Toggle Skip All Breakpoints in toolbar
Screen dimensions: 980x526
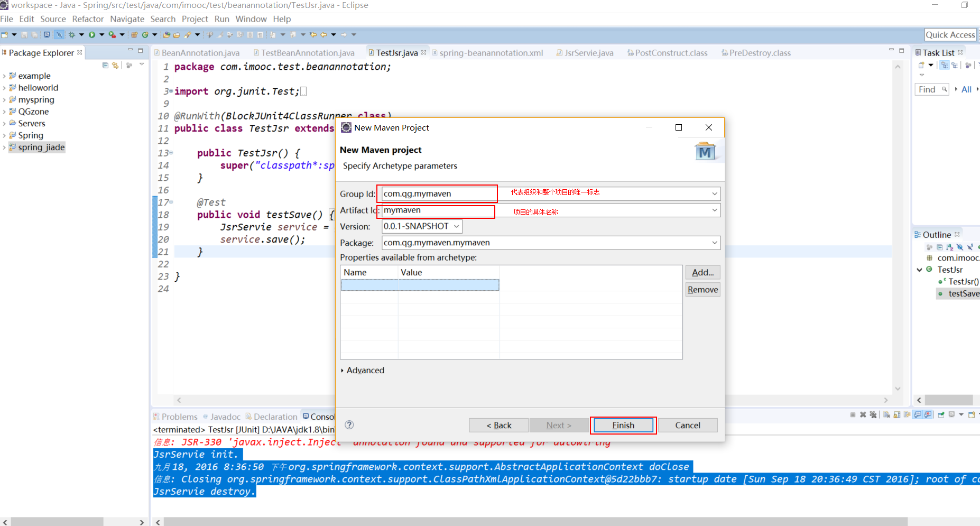[x=59, y=35]
